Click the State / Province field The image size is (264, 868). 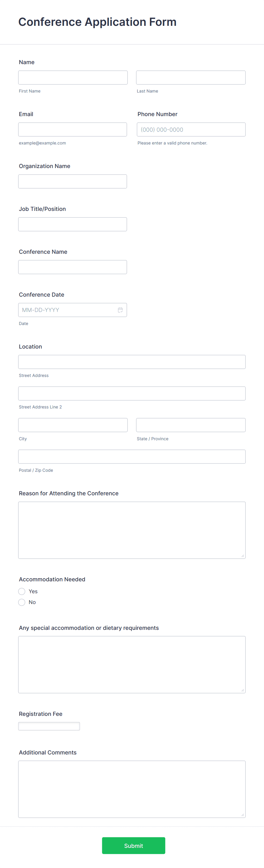pos(191,425)
